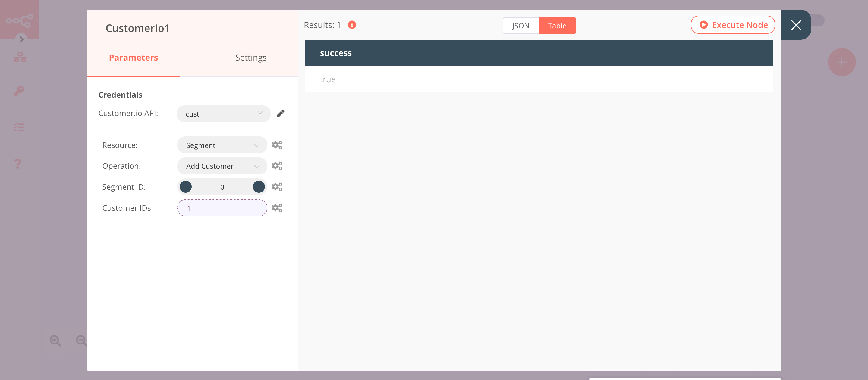
Task: Click the n8n workflow editor logo icon
Action: (19, 19)
